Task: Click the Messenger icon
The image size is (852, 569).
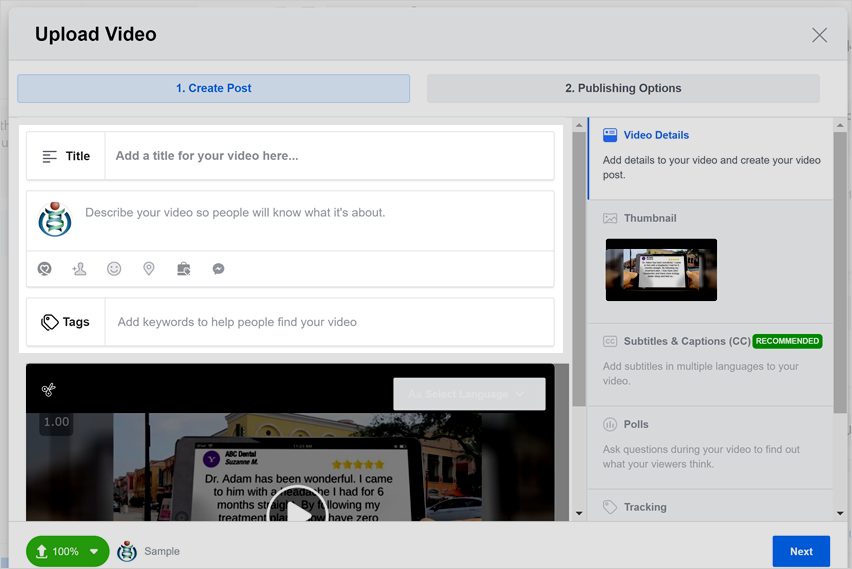Action: 218,269
